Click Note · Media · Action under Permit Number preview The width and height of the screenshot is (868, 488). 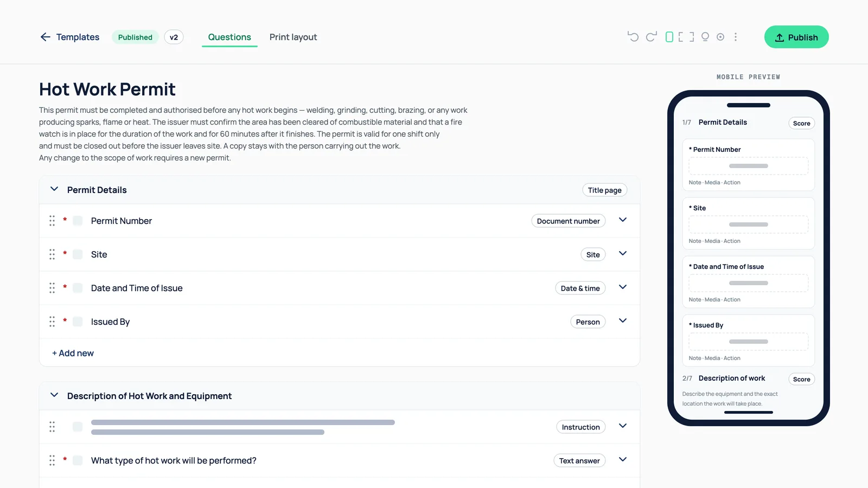point(714,182)
